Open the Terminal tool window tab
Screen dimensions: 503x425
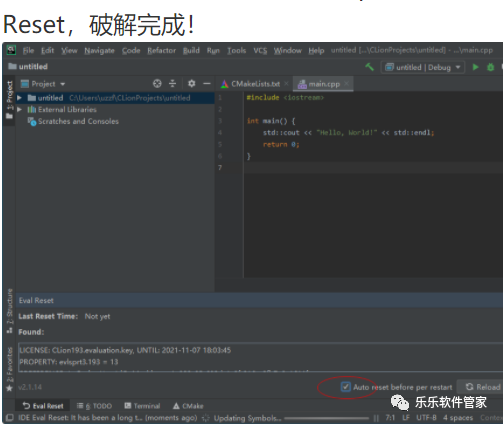142,406
